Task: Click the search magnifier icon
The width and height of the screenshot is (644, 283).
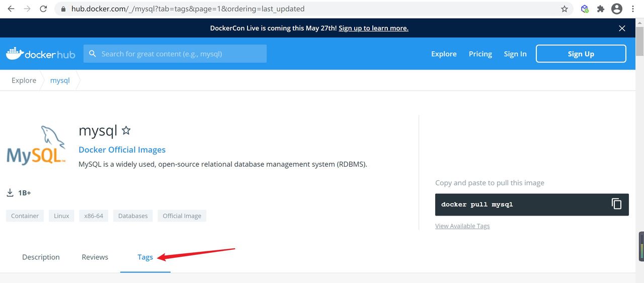Action: click(x=93, y=54)
